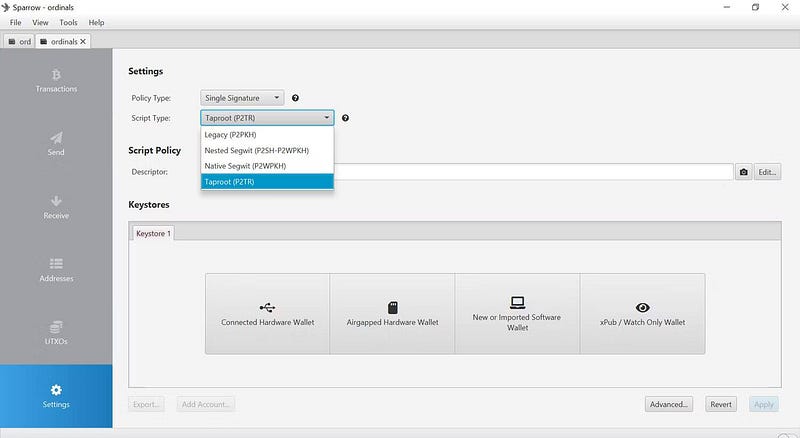This screenshot has width=800, height=438.
Task: Show the Addresses list
Action: click(56, 270)
